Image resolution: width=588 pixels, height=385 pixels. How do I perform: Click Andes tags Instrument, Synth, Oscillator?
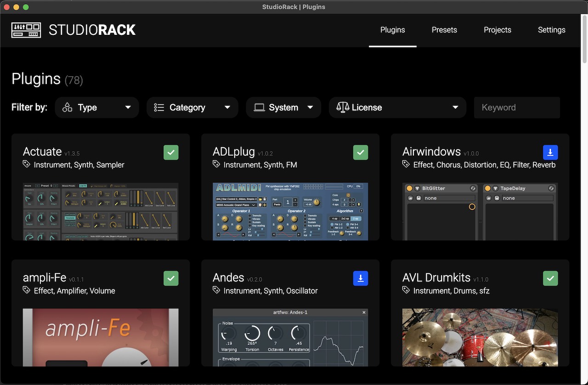point(271,291)
